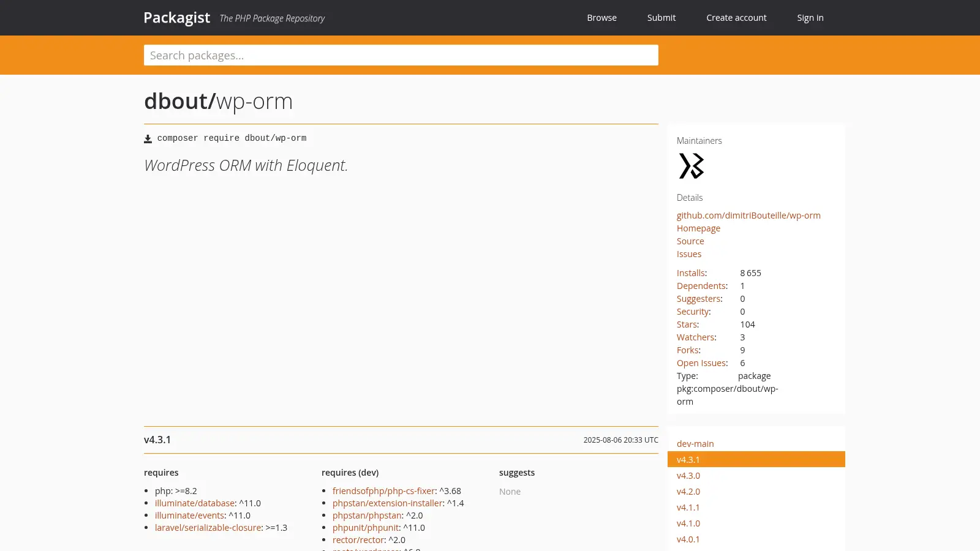Open the phpstan/phpstan dev requirement
This screenshot has height=551, width=980.
coord(367,515)
